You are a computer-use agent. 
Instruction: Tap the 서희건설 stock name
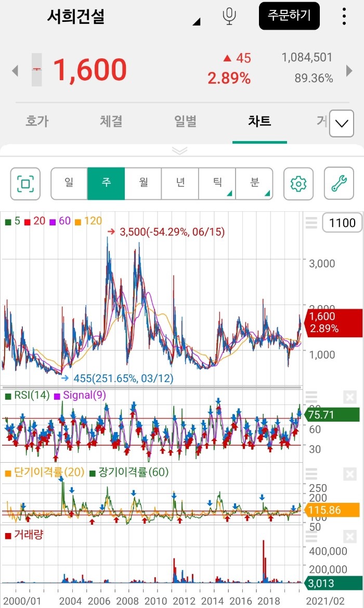(76, 16)
